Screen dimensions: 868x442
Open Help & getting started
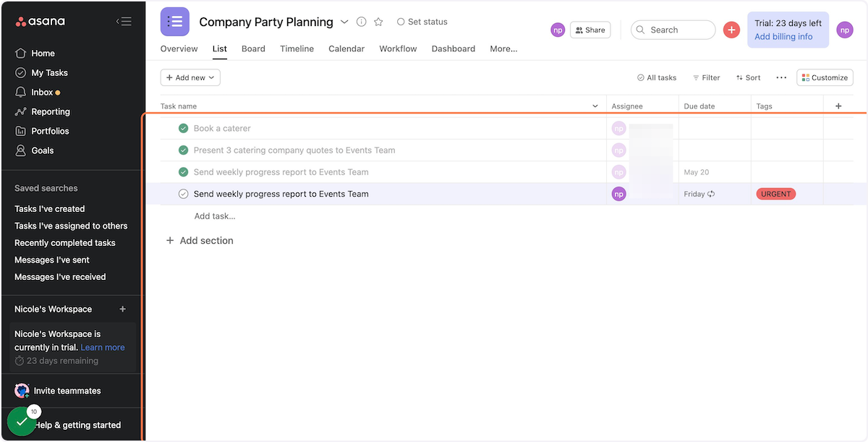pyautogui.click(x=78, y=425)
